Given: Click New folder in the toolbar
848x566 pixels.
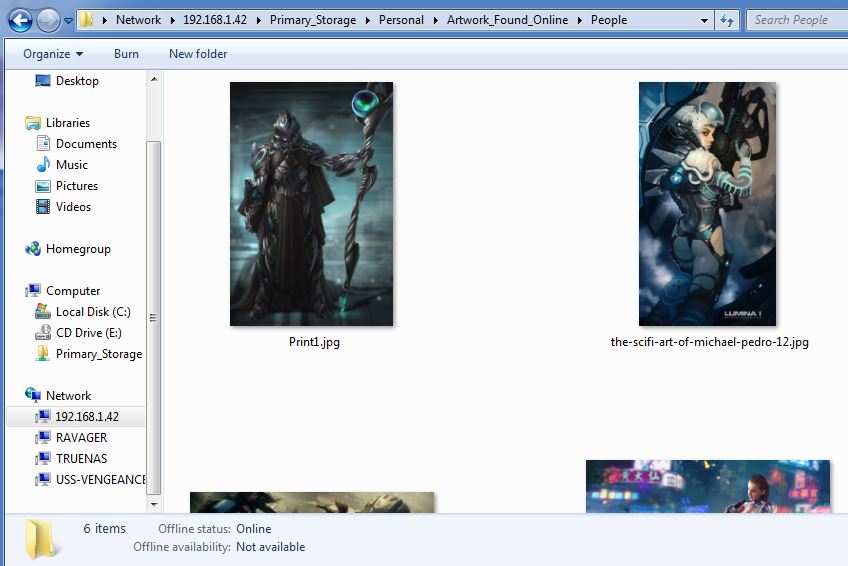Looking at the screenshot, I should pyautogui.click(x=198, y=54).
